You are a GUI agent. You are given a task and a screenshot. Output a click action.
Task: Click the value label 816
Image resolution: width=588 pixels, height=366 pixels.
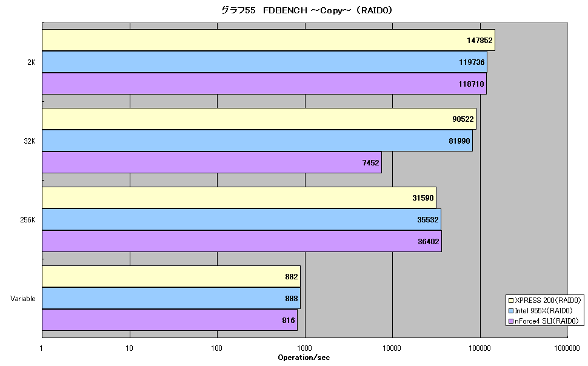pos(289,320)
